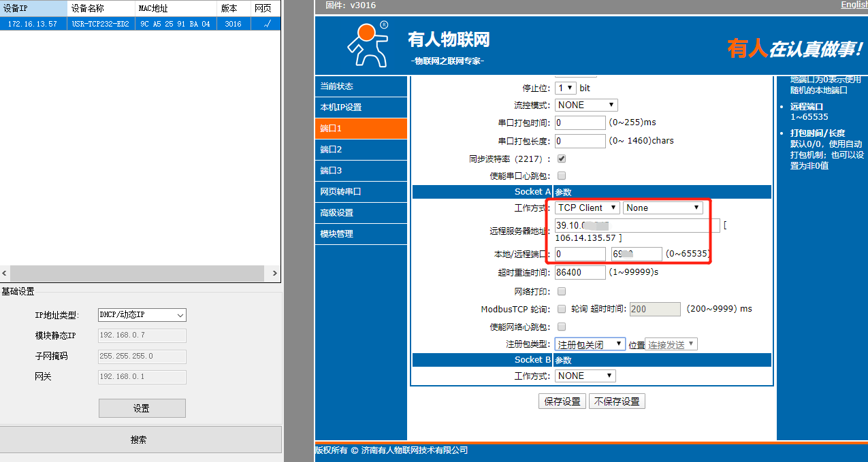Enable the 网络打印 checkbox
The image size is (868, 462).
pyautogui.click(x=562, y=291)
